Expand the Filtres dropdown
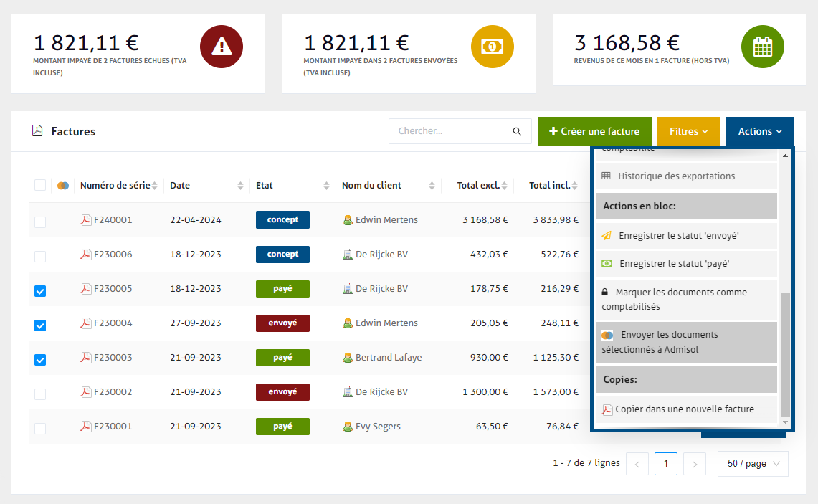The height and width of the screenshot is (504, 818). [688, 132]
